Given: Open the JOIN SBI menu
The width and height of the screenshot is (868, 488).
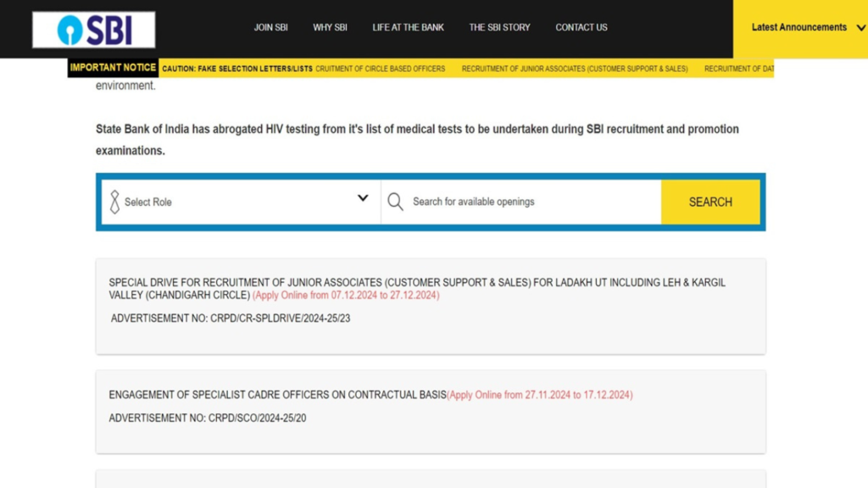Looking at the screenshot, I should click(270, 27).
